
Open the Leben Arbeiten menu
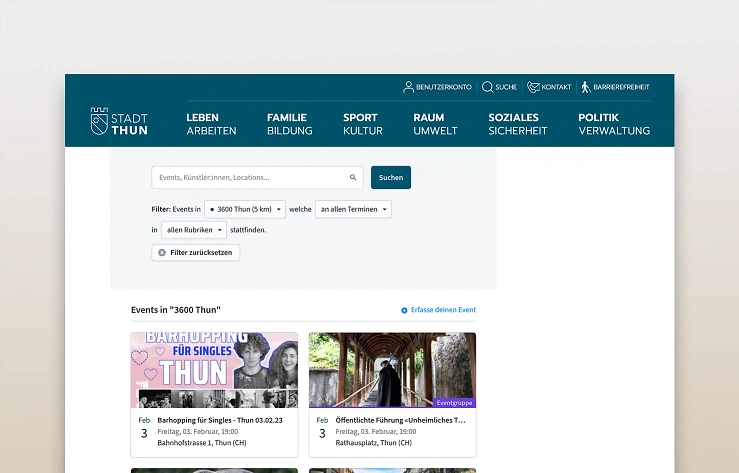[x=211, y=124]
